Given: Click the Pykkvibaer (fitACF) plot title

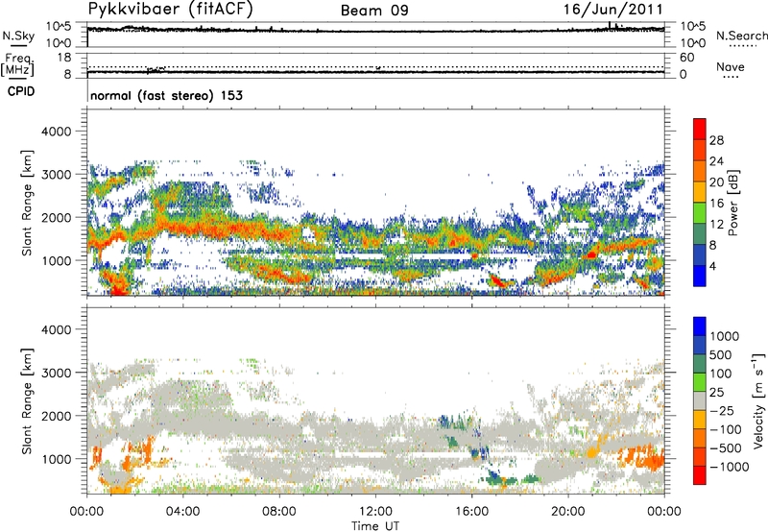Looking at the screenshot, I should [170, 9].
